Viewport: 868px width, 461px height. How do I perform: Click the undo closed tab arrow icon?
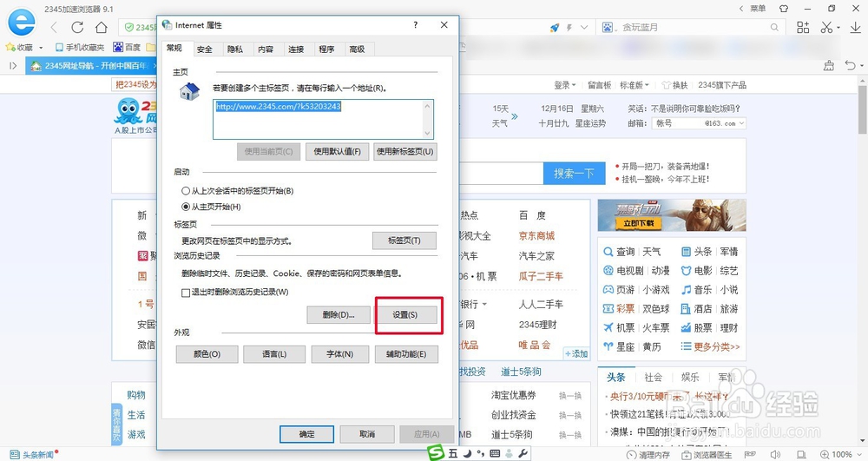(851, 65)
